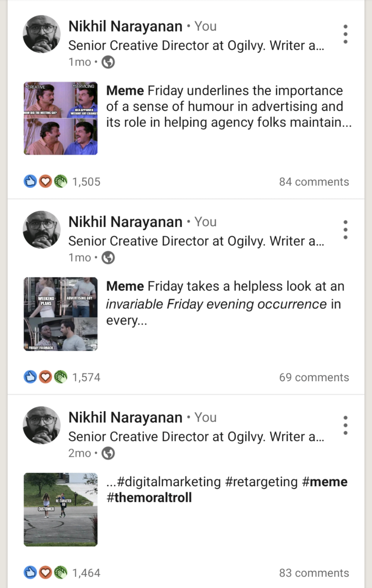Open the Creative vs Servicing meme thumbnail
This screenshot has width=372, height=588.
coord(61,119)
